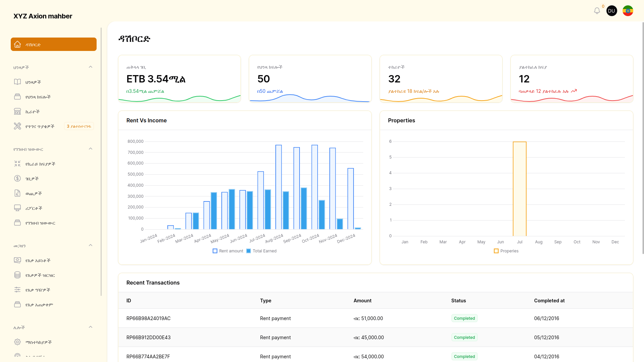The height and width of the screenshot is (362, 644).
Task: Toggle the Rent amount legend item
Action: click(x=228, y=251)
